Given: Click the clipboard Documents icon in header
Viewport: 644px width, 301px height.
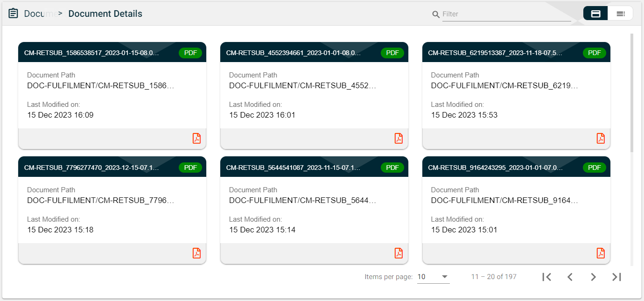Looking at the screenshot, I should (x=14, y=14).
